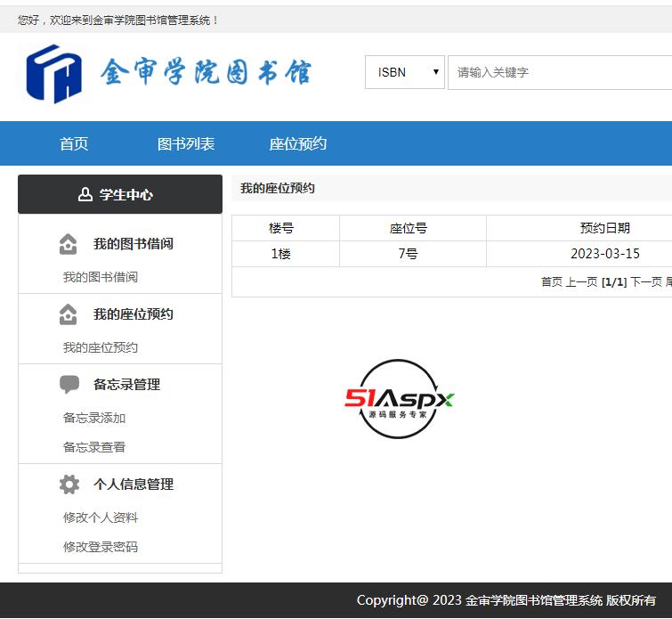Open the 修改登录密码 link
The image size is (672, 619).
click(101, 547)
